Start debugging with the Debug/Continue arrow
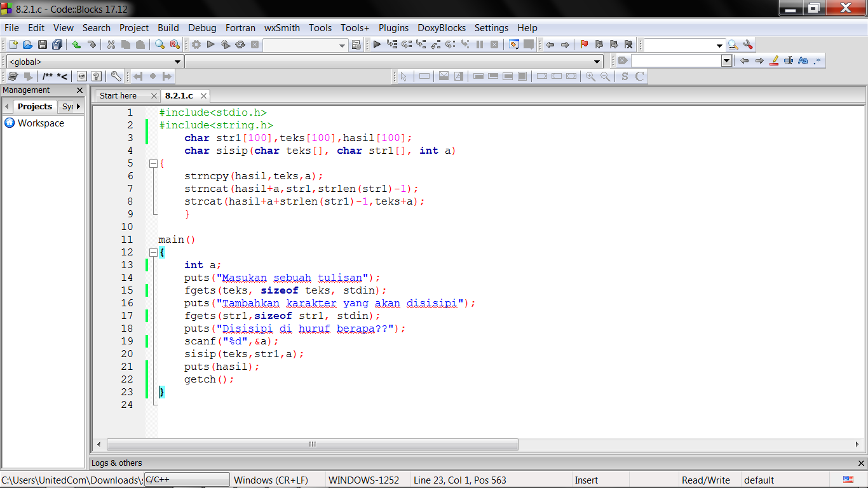Screen dimensions: 868x488 pyautogui.click(x=377, y=44)
